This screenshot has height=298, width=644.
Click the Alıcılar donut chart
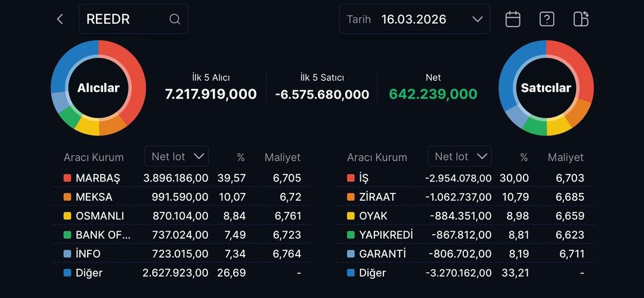click(x=98, y=88)
